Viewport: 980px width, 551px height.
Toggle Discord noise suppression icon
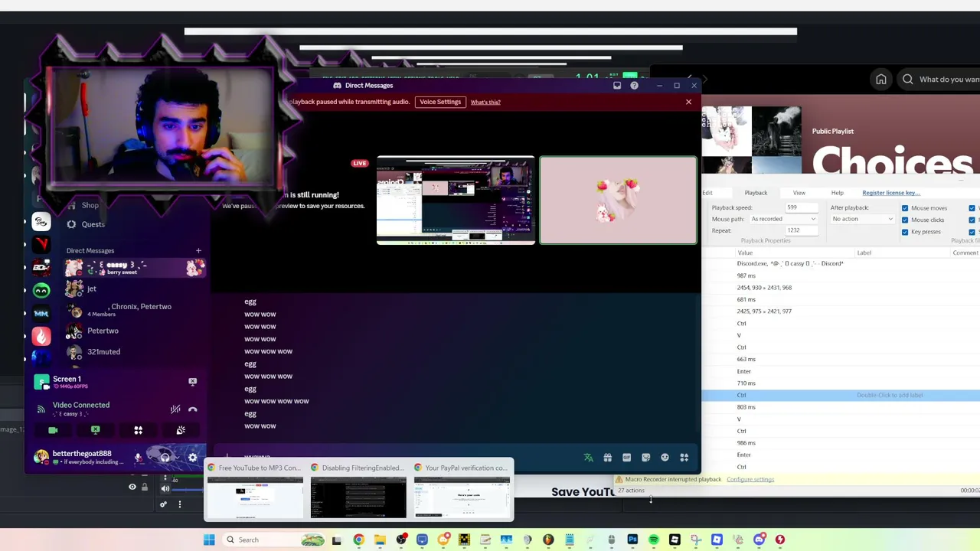coord(175,409)
